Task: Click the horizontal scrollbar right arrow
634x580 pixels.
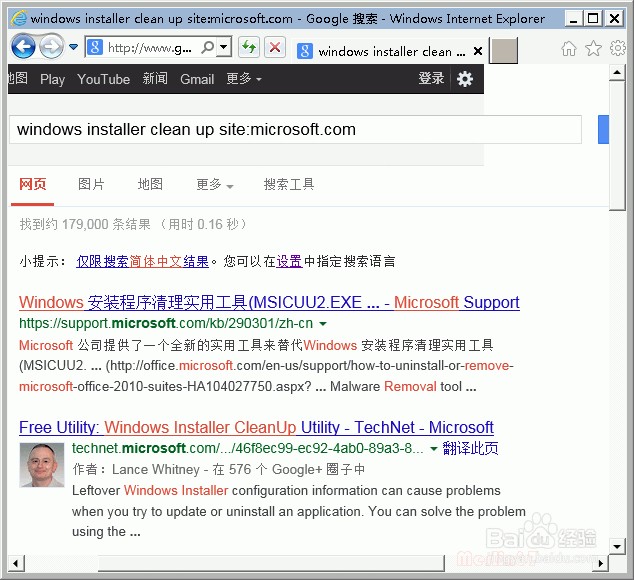Action: coord(601,563)
